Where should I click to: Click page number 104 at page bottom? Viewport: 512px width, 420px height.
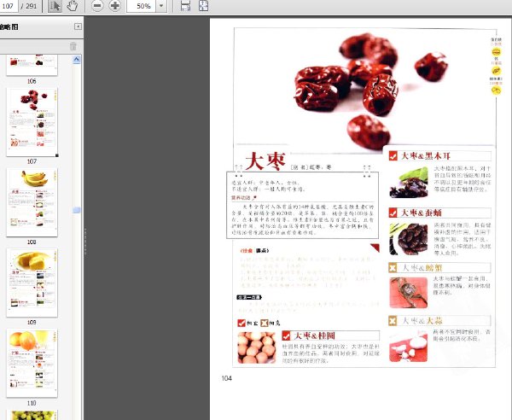(x=227, y=378)
